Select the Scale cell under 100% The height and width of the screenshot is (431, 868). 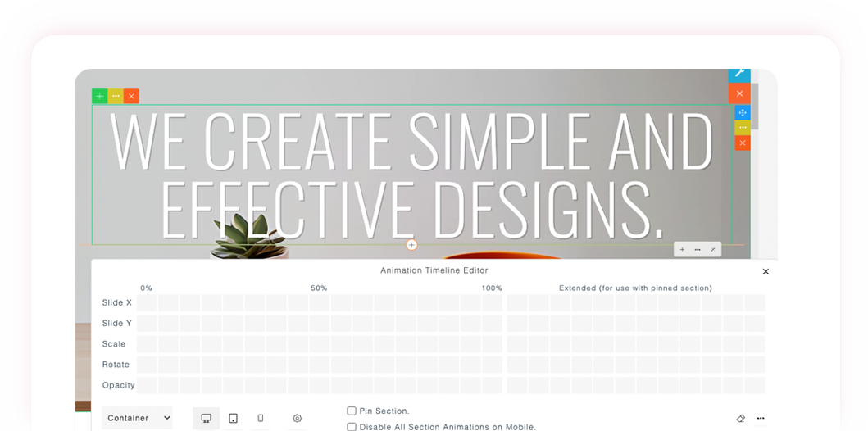(x=492, y=343)
